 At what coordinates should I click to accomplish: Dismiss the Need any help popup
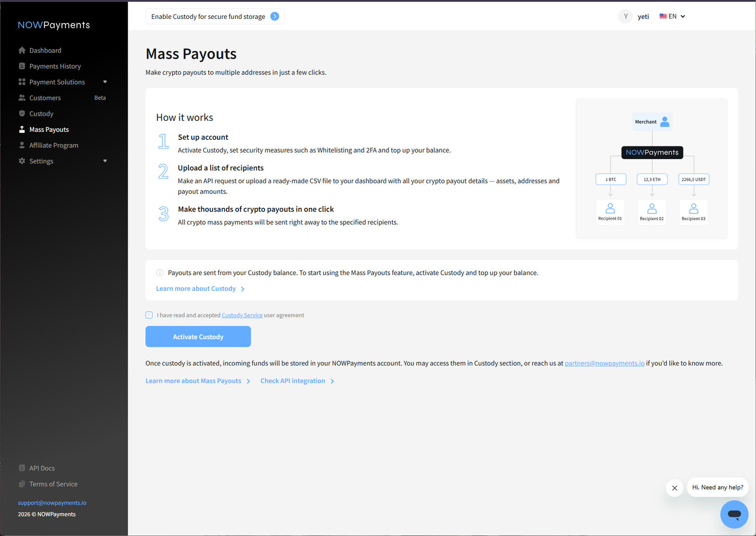click(x=674, y=488)
